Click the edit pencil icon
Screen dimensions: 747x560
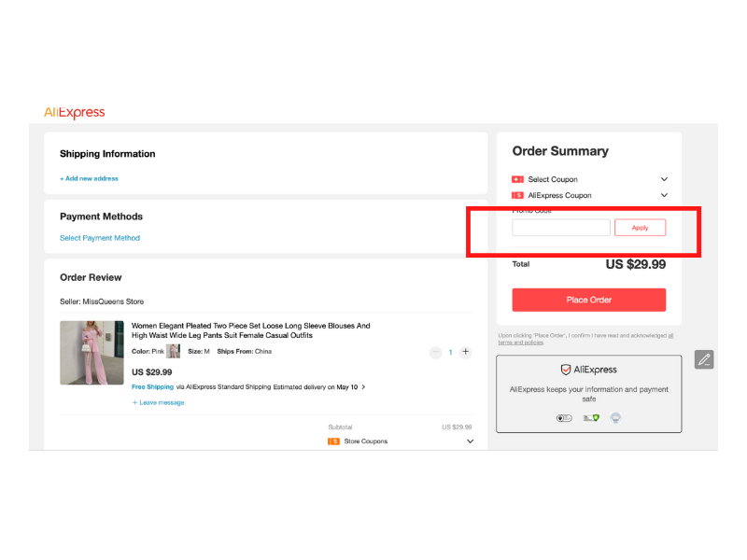coord(704,359)
